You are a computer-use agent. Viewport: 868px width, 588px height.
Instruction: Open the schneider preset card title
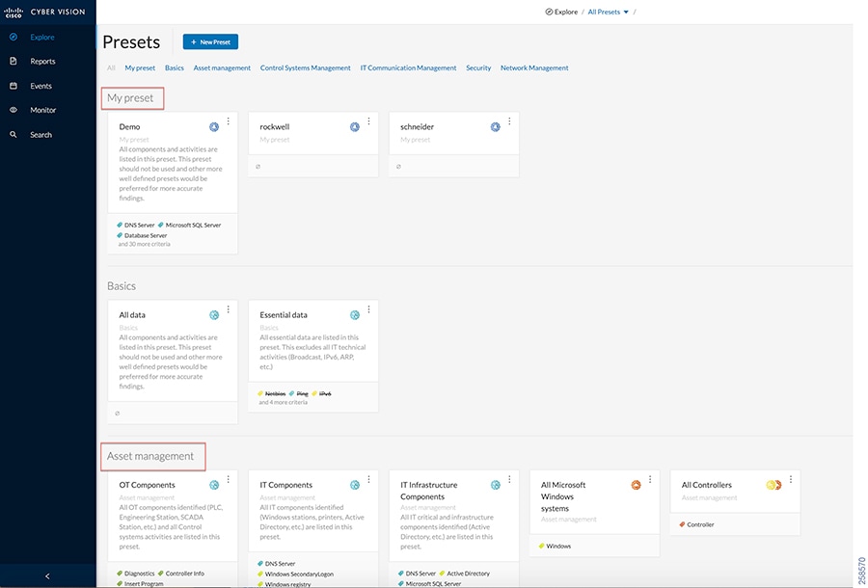click(x=417, y=126)
